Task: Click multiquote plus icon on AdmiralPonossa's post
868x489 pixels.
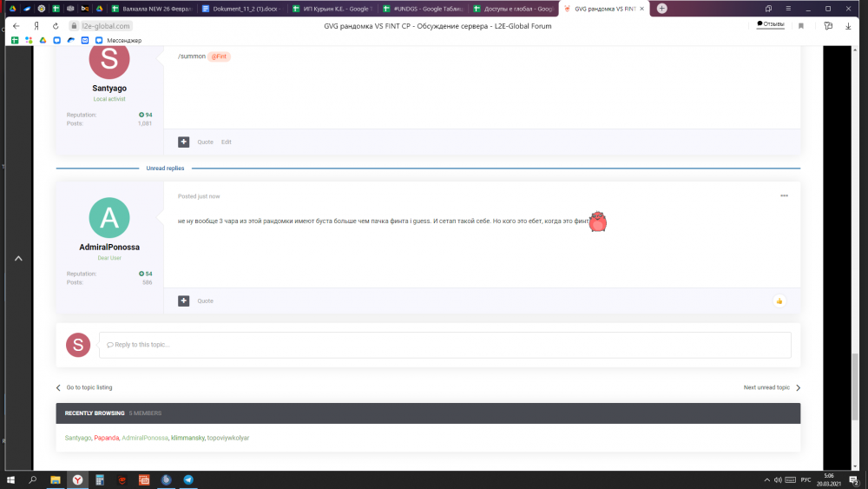Action: pyautogui.click(x=183, y=301)
